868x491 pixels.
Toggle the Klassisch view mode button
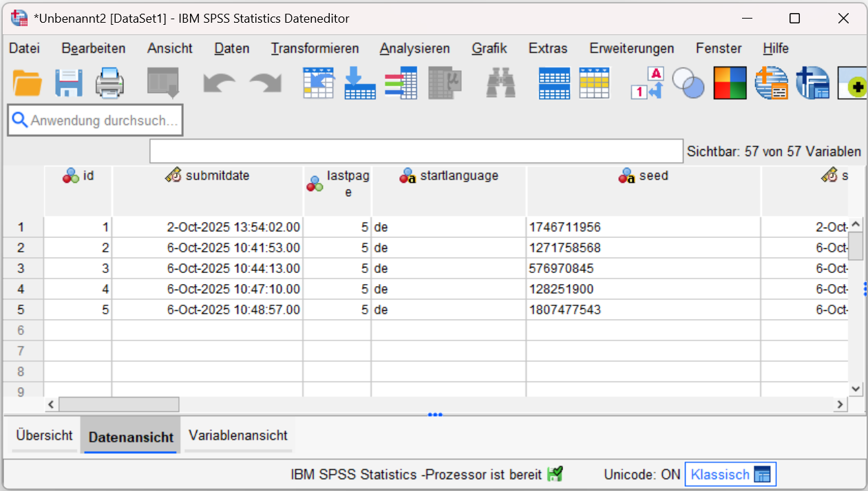(730, 474)
